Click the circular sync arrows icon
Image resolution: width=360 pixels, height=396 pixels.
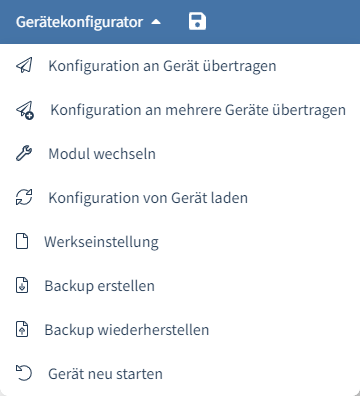pos(24,197)
